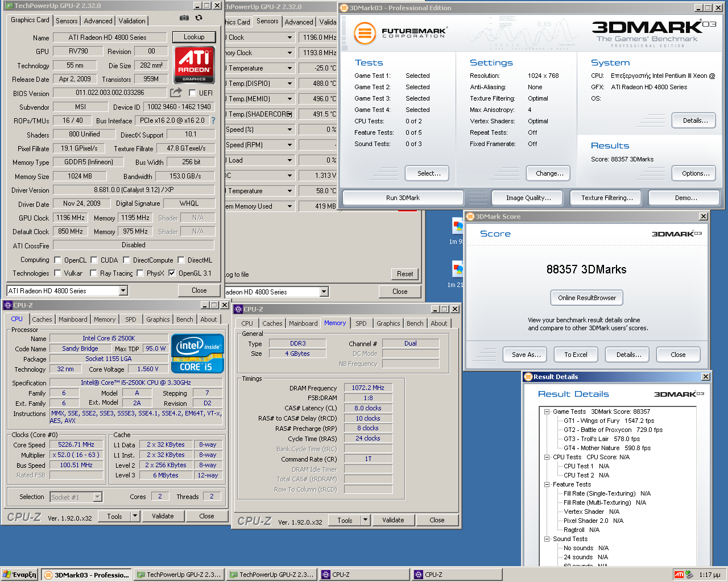The image size is (728, 582).
Task: Click the Select button under Tests
Action: tap(427, 173)
